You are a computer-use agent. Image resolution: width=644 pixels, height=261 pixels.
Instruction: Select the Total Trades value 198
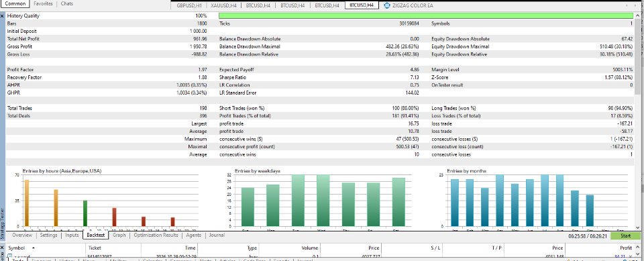tap(203, 108)
